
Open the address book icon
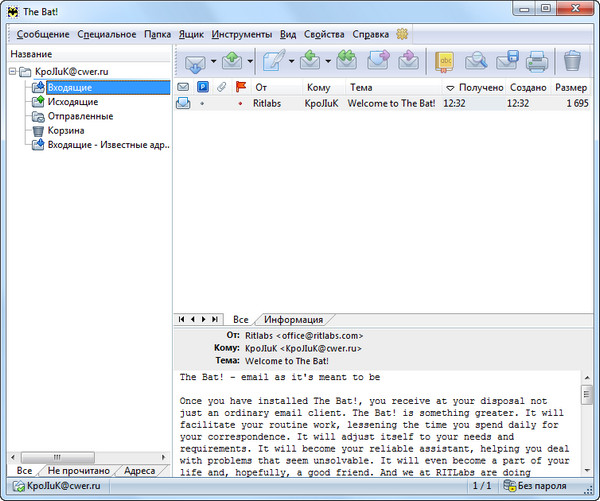point(445,61)
